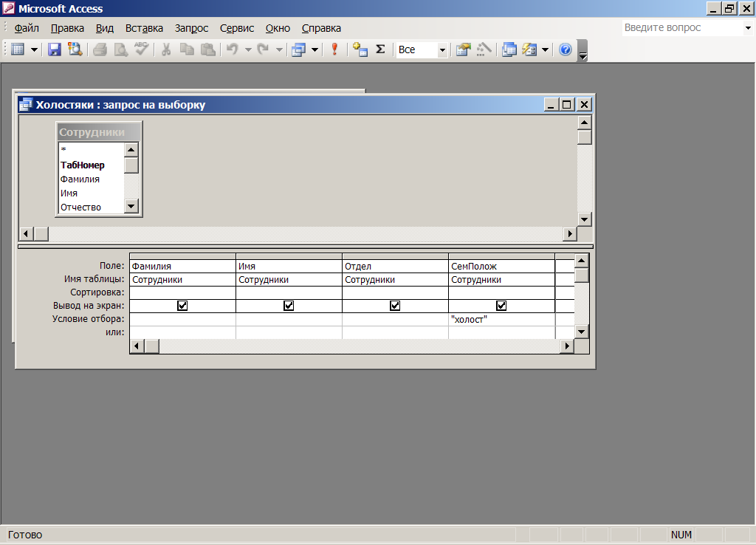Screen dimensions: 756x545
Task: Select the Фамилия field cell in grid
Action: point(183,266)
